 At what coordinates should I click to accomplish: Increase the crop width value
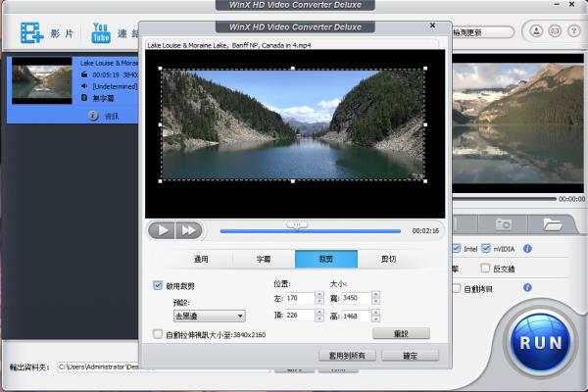(375, 294)
